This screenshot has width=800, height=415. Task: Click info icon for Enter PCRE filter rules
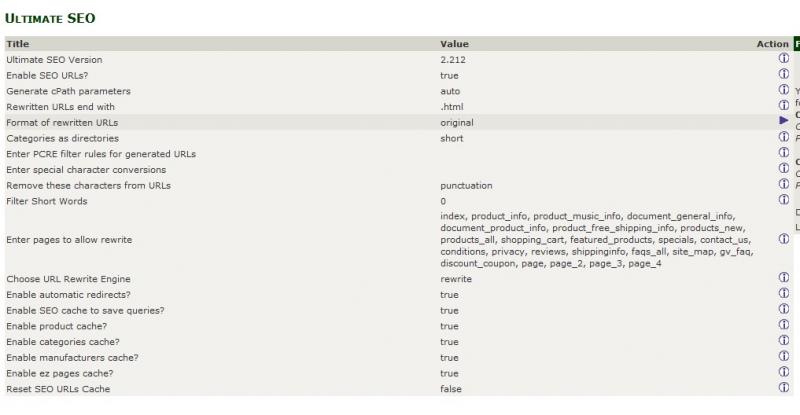tap(784, 153)
